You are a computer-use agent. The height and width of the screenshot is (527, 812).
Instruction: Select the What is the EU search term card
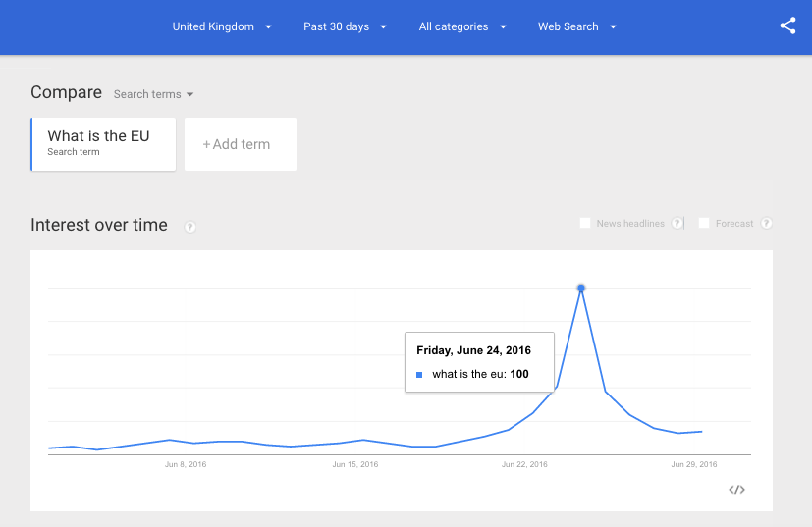point(104,143)
